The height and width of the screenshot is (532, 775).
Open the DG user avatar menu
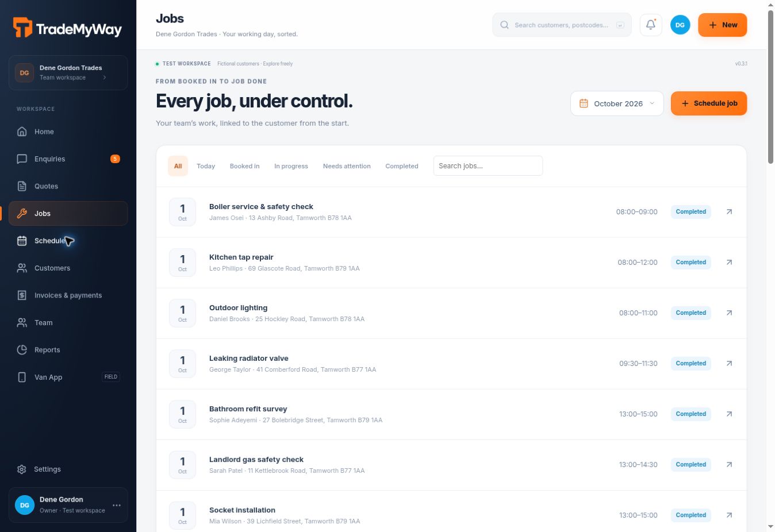680,25
